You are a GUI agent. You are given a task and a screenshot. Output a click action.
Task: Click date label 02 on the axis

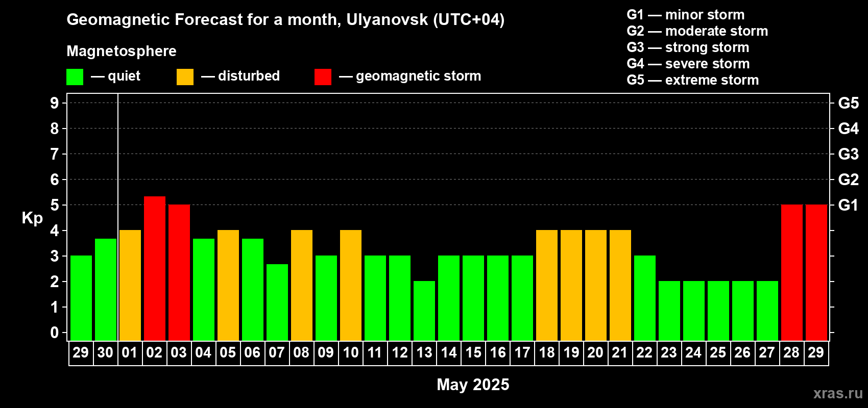[154, 352]
